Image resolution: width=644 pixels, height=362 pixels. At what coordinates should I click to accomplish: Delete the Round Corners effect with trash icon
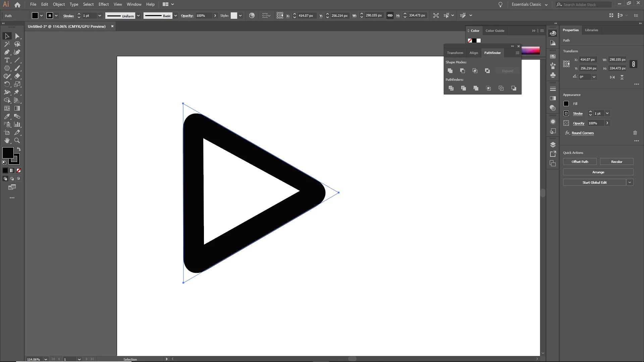pyautogui.click(x=635, y=133)
